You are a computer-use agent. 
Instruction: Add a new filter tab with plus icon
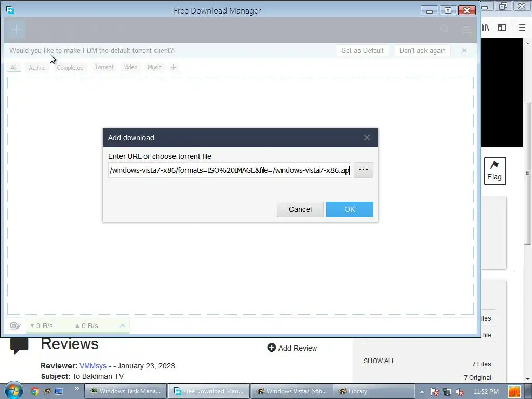coord(174,67)
